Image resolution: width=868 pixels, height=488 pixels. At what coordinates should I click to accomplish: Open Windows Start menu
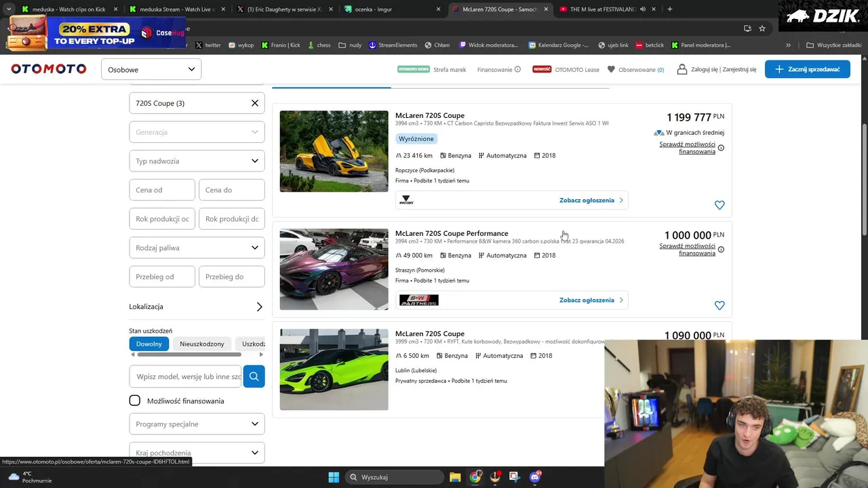pos(334,477)
